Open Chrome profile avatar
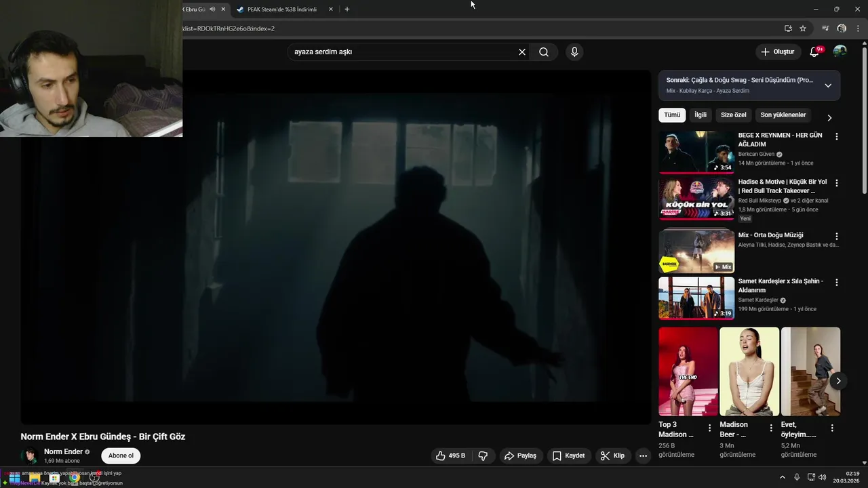 tap(842, 28)
